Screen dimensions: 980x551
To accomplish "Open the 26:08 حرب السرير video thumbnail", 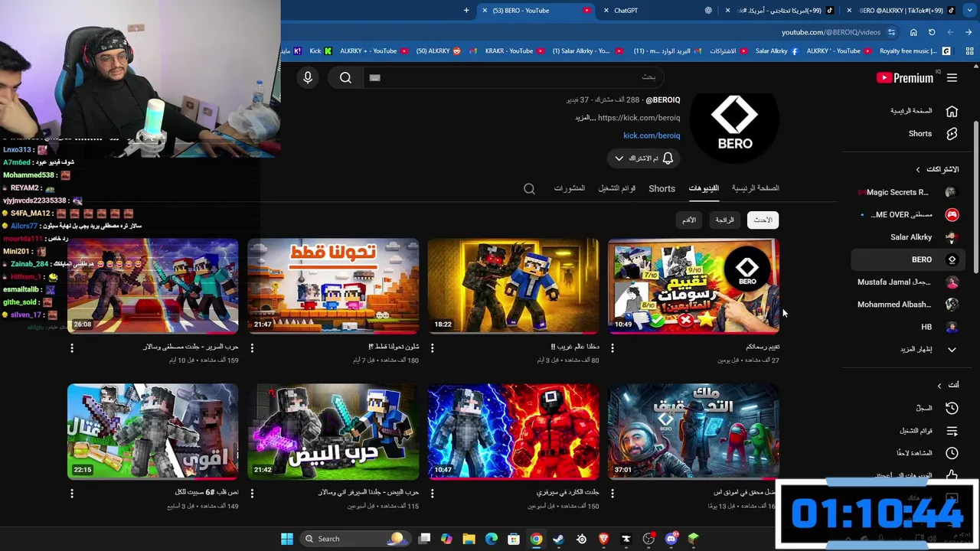I will point(152,286).
